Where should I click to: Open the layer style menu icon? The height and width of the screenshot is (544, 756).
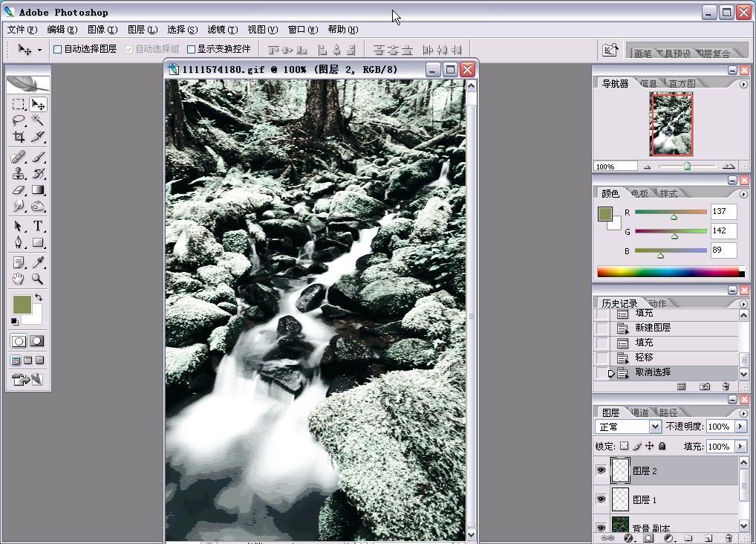[x=628, y=538]
